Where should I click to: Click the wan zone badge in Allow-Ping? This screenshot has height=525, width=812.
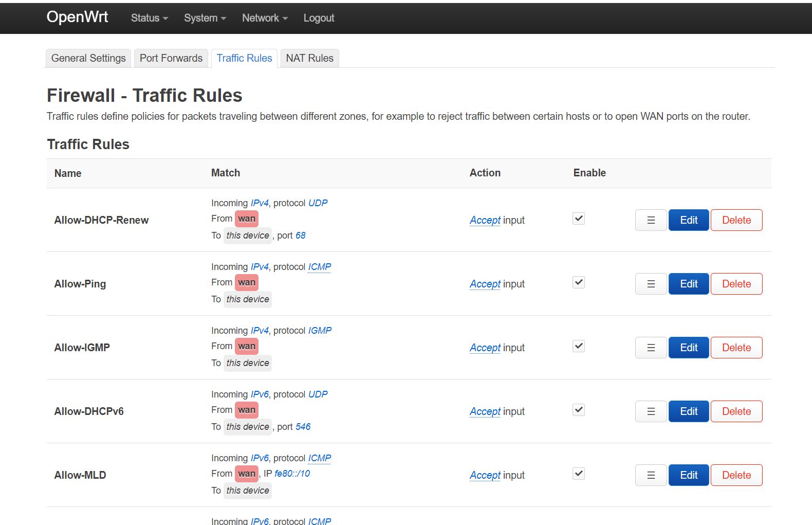tap(247, 282)
